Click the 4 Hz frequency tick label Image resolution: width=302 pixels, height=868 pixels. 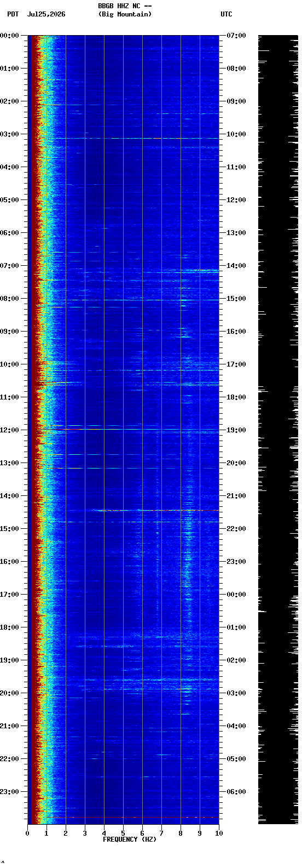click(104, 833)
